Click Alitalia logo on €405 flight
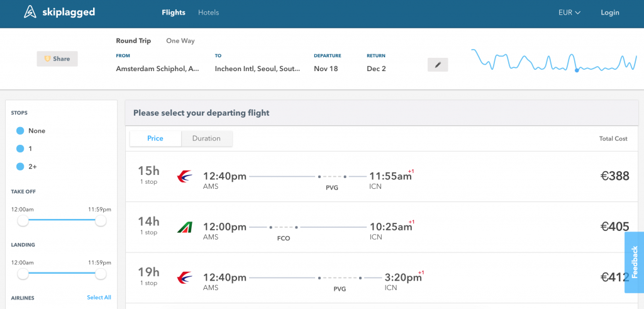The width and height of the screenshot is (644, 309). [x=184, y=227]
